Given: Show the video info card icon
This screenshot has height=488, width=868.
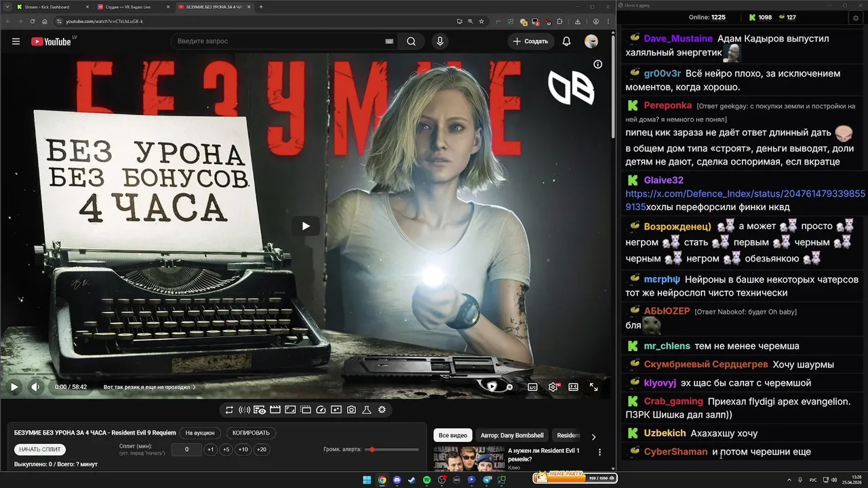Looking at the screenshot, I should pos(597,64).
